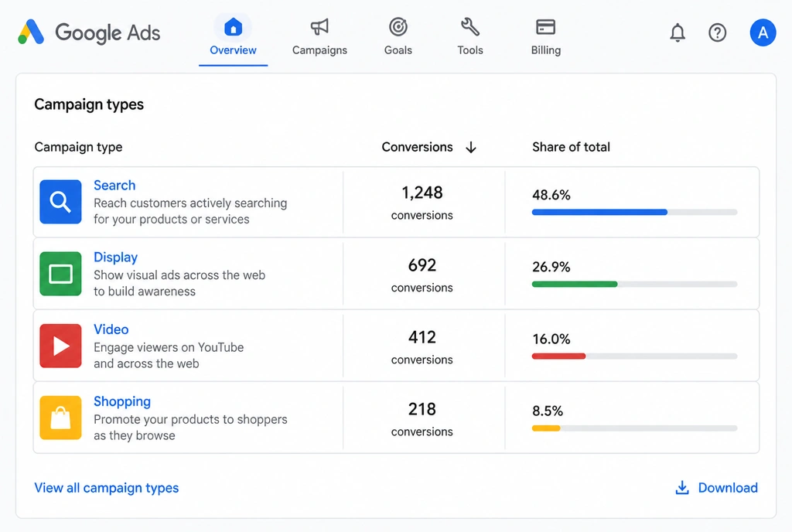792x532 pixels.
Task: Click the 1,248 conversions value
Action: pyautogui.click(x=422, y=193)
